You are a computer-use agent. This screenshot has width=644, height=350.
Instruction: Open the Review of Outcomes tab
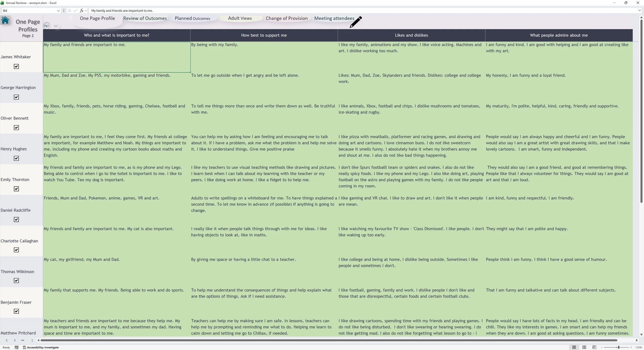point(145,18)
